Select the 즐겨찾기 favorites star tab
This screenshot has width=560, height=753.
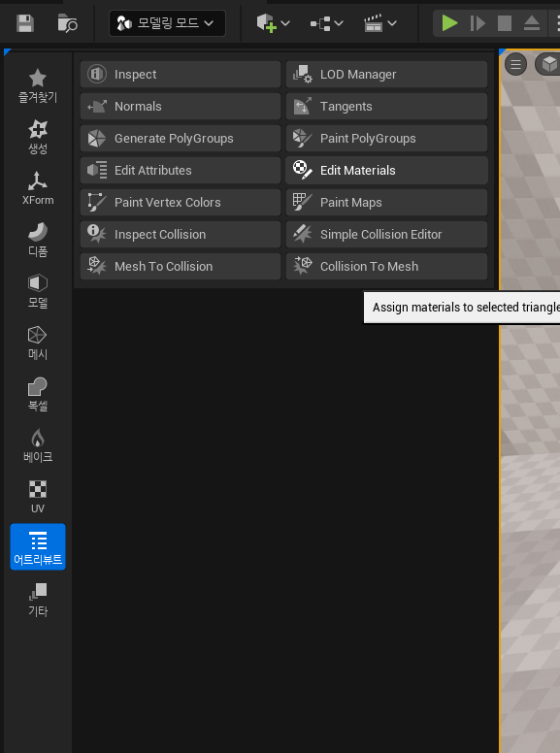pos(38,86)
